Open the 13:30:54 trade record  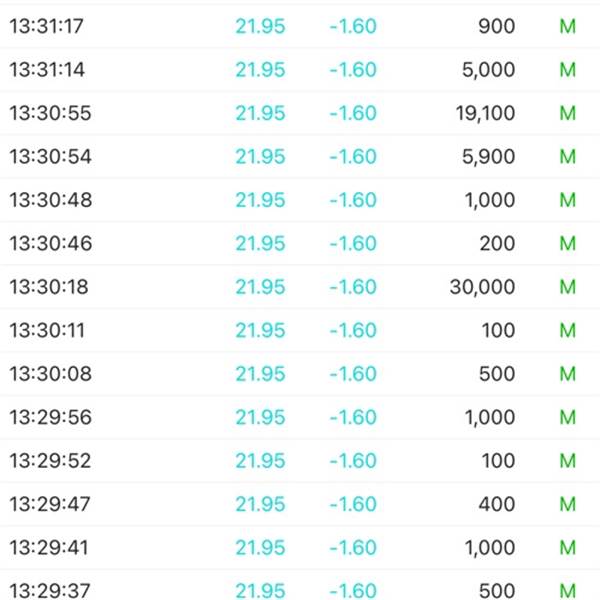coord(300,157)
